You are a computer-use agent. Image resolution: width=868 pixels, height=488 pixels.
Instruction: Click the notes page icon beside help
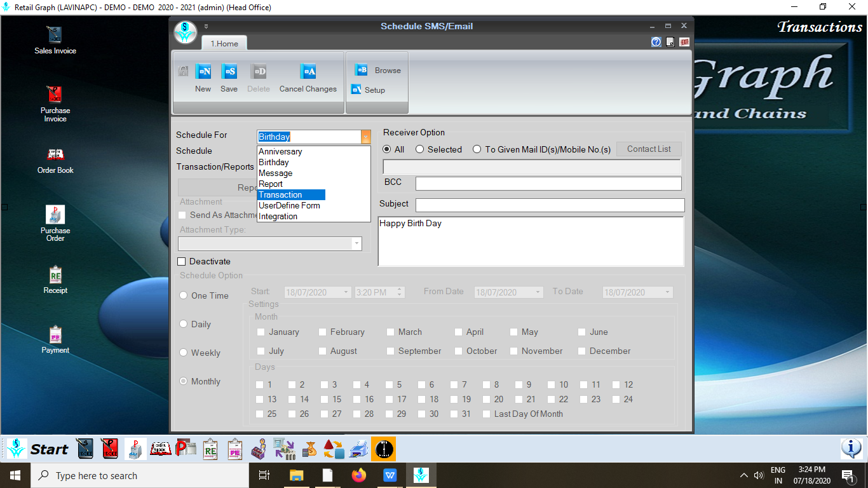click(670, 42)
